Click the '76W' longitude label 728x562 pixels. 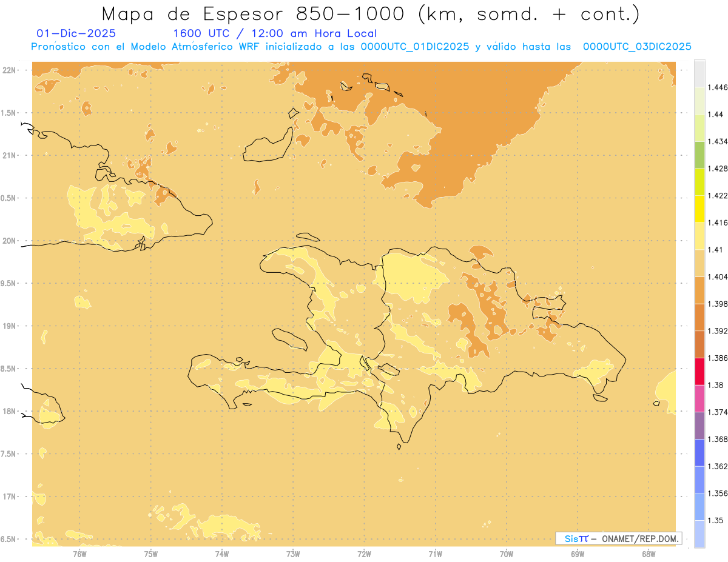[79, 554]
